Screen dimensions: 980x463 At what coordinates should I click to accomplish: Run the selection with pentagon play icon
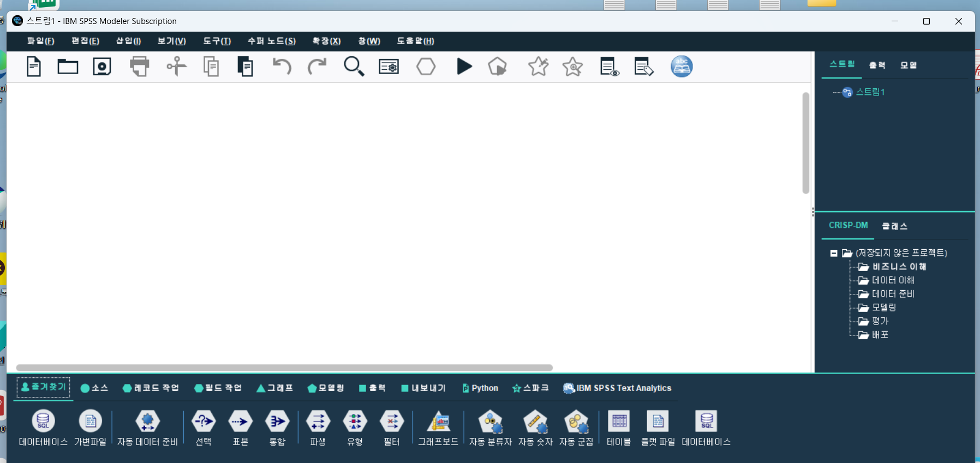click(497, 67)
